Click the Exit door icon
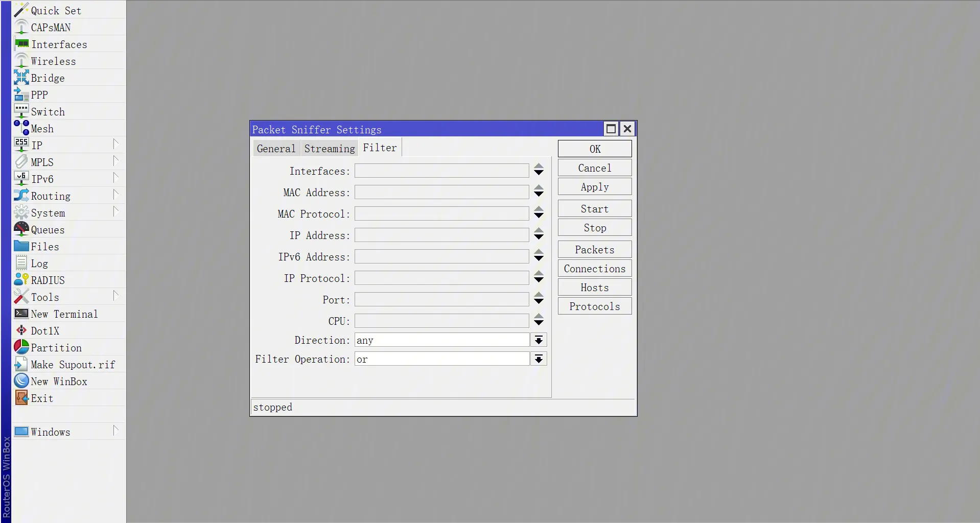The height and width of the screenshot is (523, 980). click(21, 398)
